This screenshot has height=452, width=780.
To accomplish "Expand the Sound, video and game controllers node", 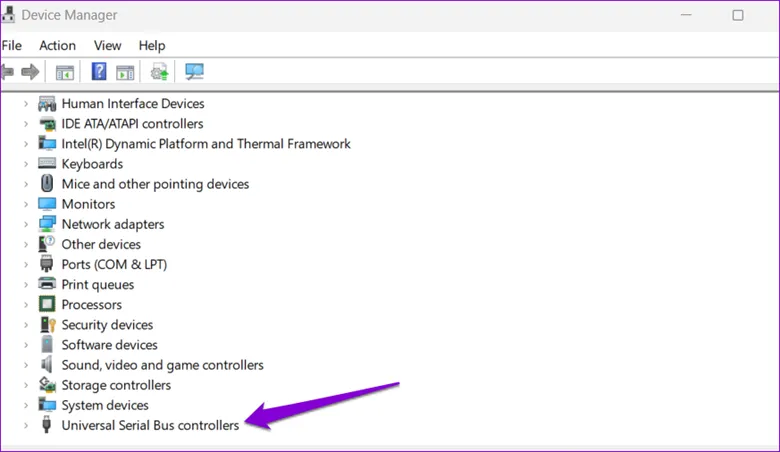I will (x=26, y=365).
